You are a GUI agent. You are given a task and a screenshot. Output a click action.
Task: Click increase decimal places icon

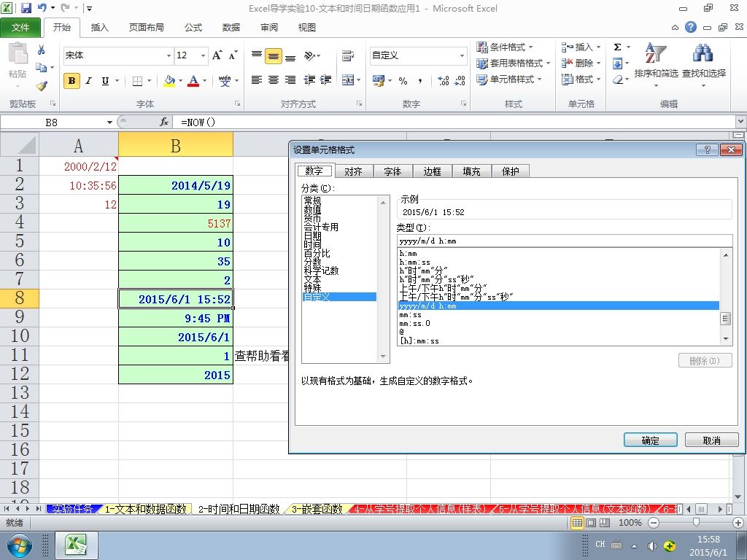pos(443,80)
